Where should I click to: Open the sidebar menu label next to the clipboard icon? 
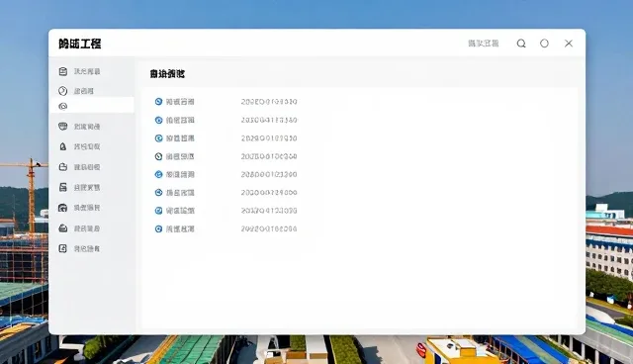(x=87, y=71)
